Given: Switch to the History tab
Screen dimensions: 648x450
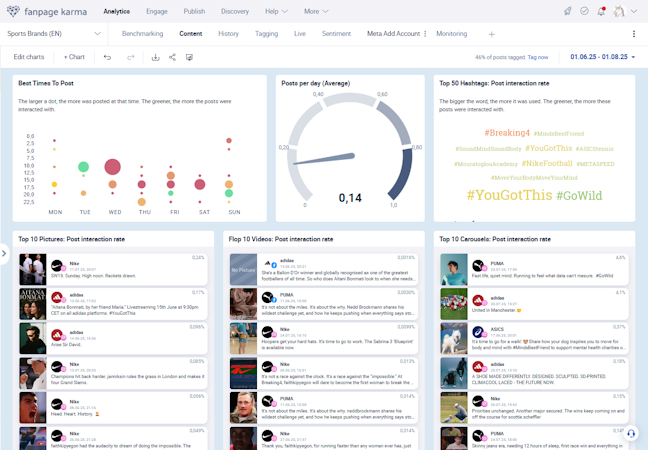Looking at the screenshot, I should click(x=229, y=34).
